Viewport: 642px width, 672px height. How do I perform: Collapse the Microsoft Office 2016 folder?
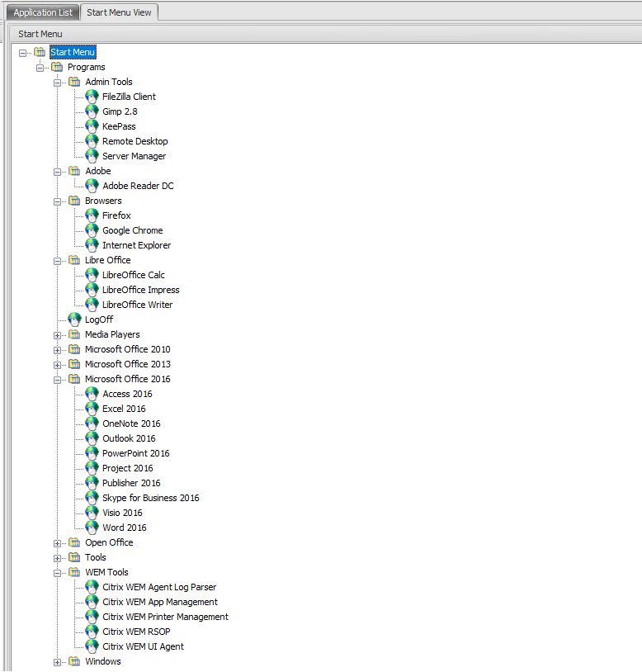click(57, 380)
